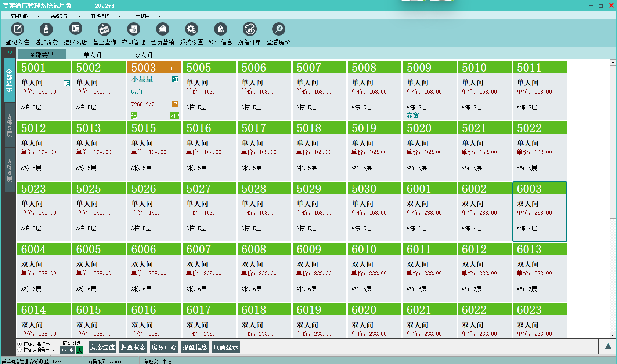Click the 交班管理 shift handover icon
617x364 pixels.
133,29
